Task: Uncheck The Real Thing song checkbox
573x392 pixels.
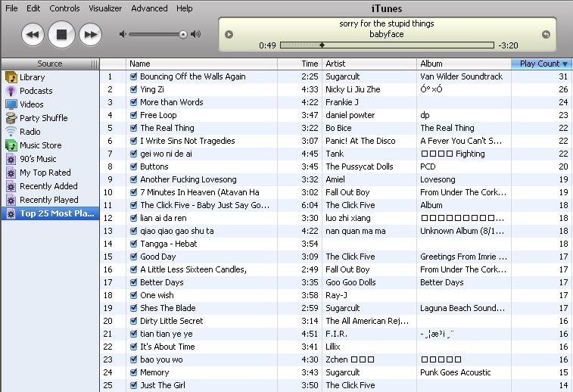Action: 133,128
